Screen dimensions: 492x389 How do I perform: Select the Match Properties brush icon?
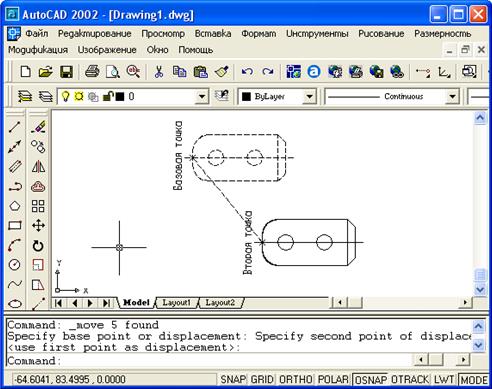(222, 72)
